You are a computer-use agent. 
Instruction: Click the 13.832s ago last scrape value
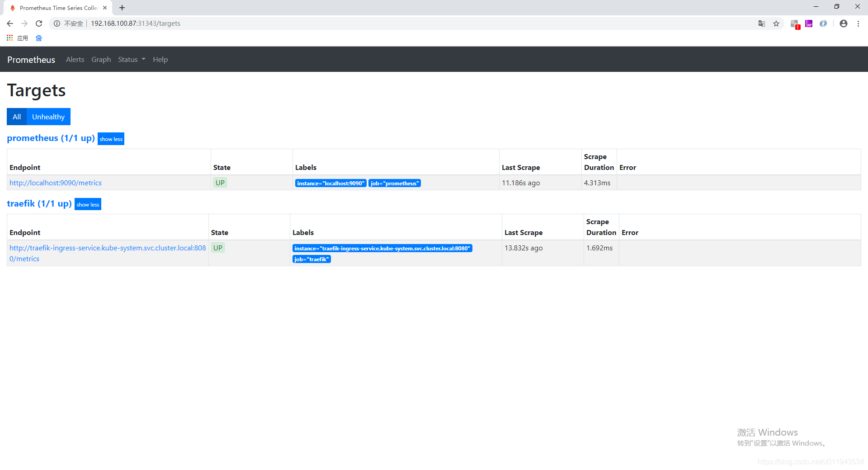[524, 248]
